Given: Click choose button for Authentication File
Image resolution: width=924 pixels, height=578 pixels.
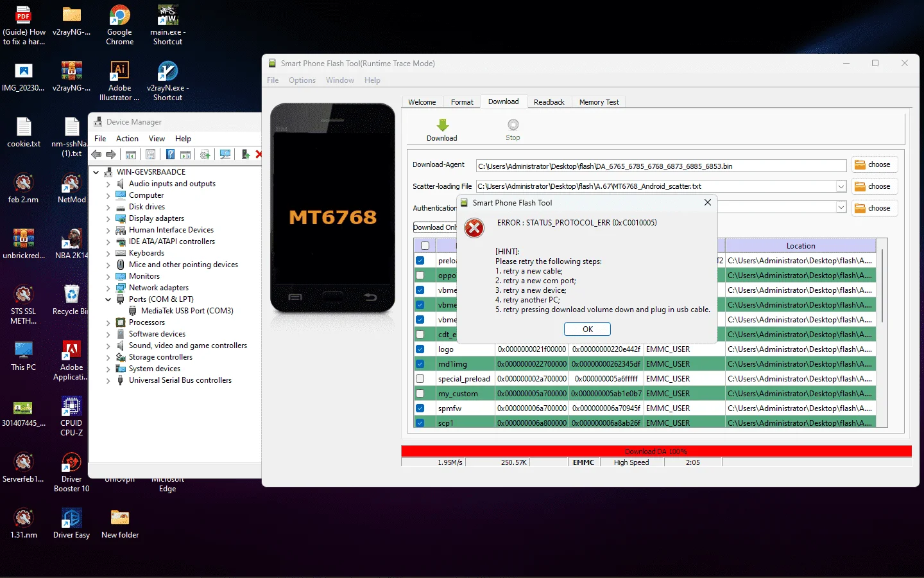Looking at the screenshot, I should point(874,208).
